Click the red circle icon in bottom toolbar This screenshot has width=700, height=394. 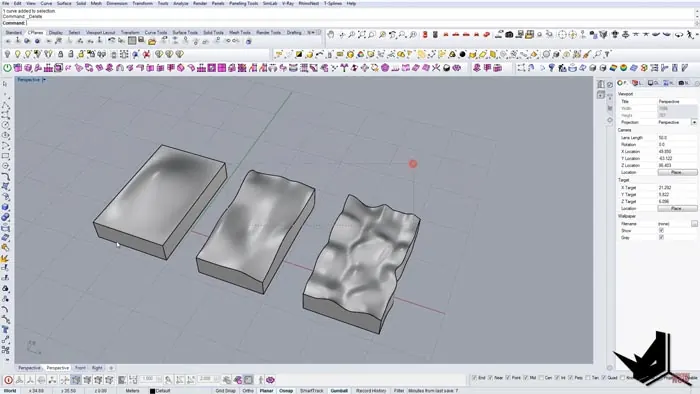pyautogui.click(x=8, y=380)
